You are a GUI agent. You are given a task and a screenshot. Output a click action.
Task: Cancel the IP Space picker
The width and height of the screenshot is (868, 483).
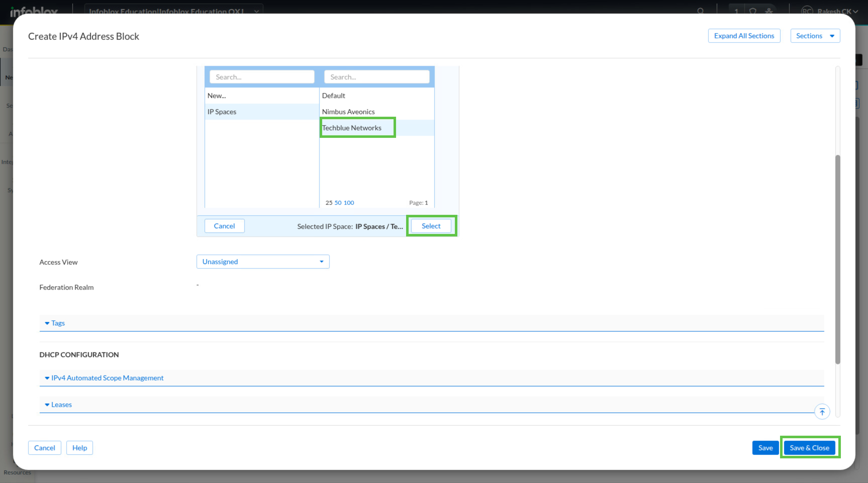click(224, 226)
